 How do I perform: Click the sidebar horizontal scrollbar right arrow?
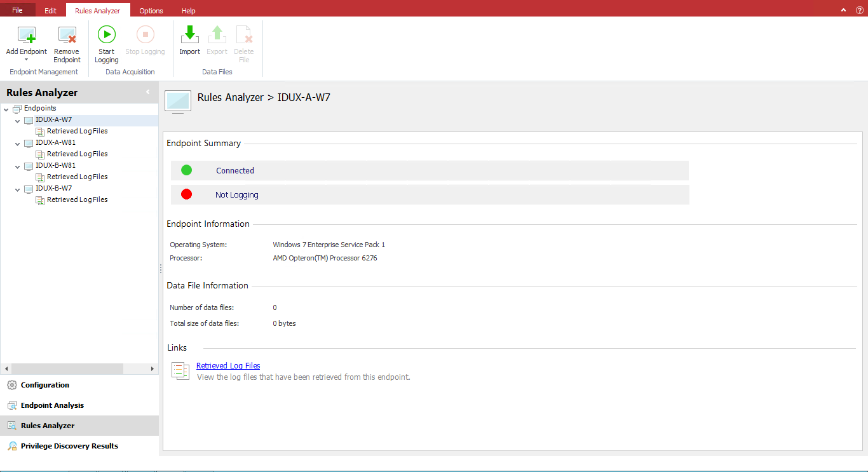(x=152, y=368)
